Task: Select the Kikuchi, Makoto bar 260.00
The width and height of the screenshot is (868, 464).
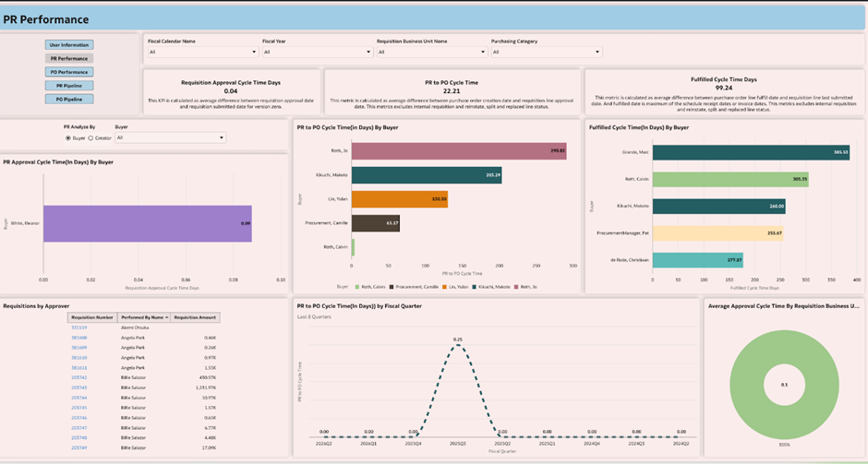Action: 719,207
